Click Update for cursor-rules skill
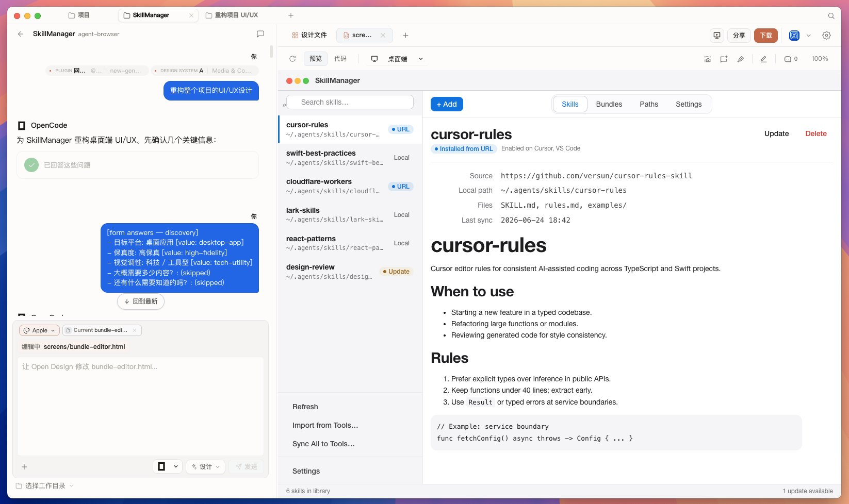This screenshot has height=504, width=849. pyautogui.click(x=776, y=133)
